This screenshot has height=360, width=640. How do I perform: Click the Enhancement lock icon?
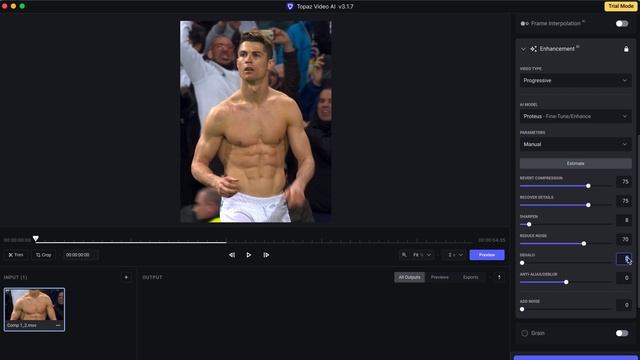point(626,49)
